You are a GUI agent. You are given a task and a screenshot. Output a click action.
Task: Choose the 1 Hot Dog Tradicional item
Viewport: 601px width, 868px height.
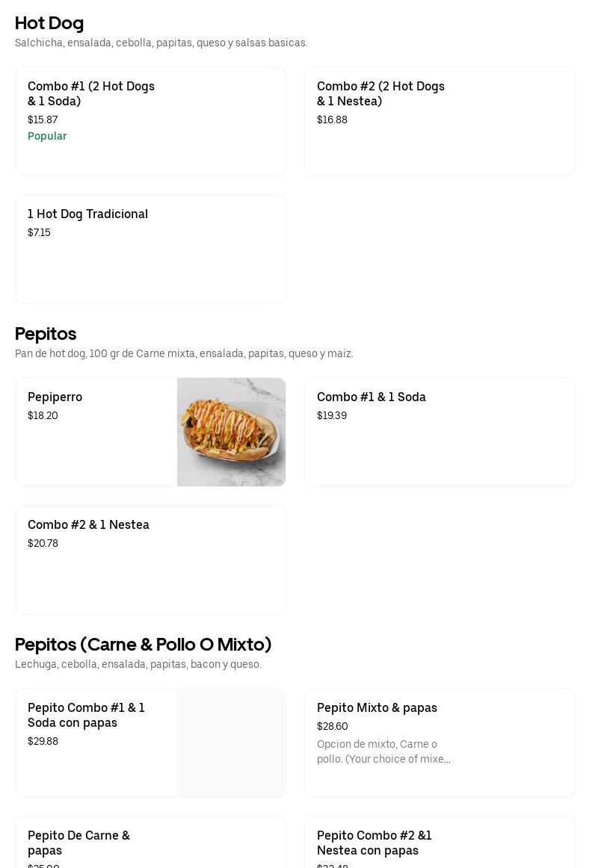point(87,214)
